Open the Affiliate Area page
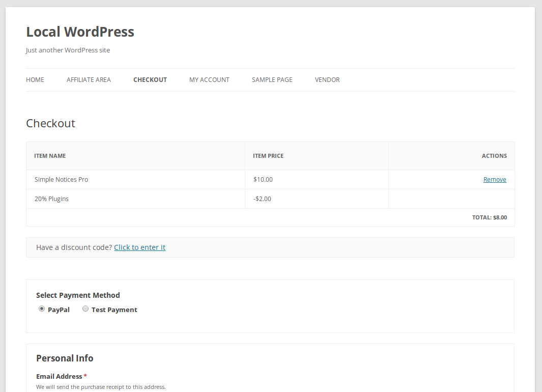This screenshot has height=392, width=542. click(x=89, y=79)
